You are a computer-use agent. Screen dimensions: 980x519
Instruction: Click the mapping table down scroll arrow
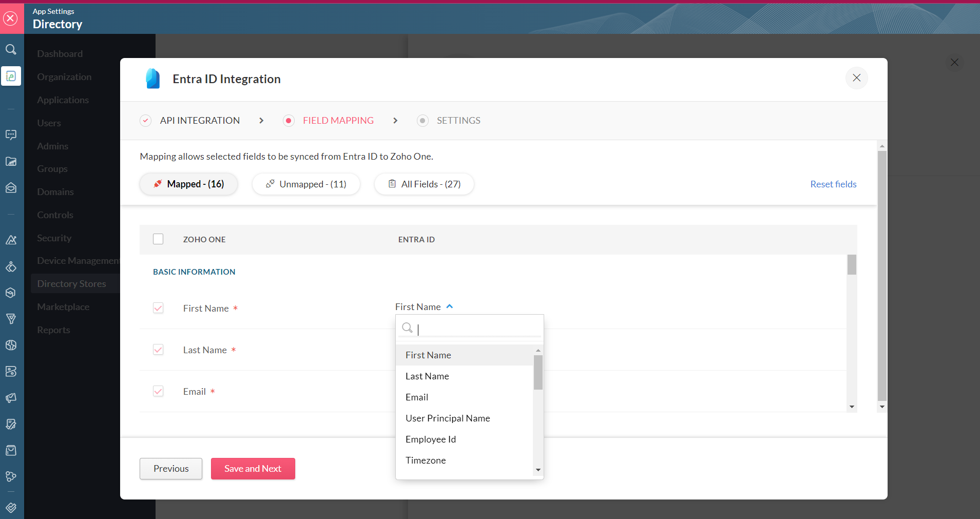(852, 407)
